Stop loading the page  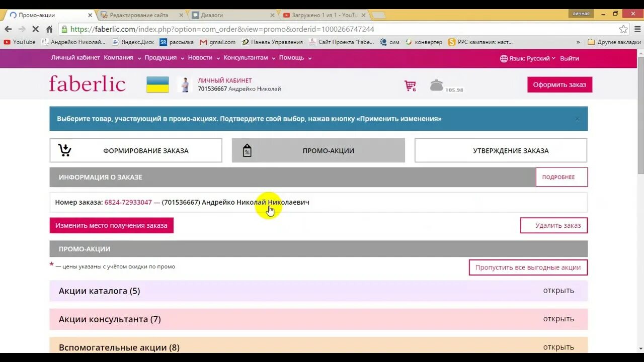(35, 29)
